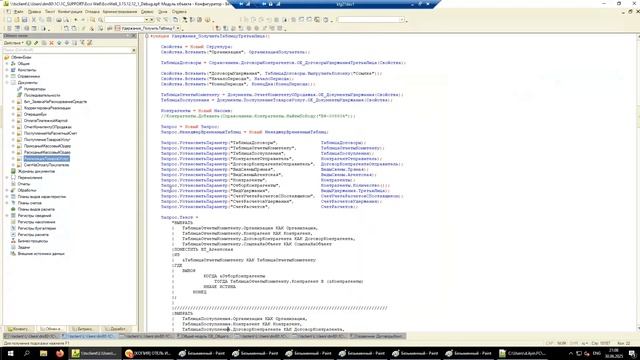Click the Move Down arrow in tree panel

tap(67, 43)
